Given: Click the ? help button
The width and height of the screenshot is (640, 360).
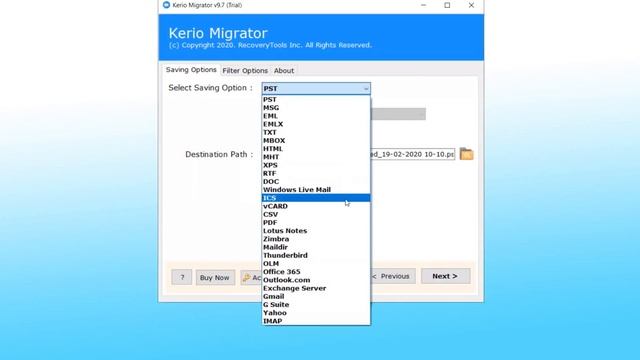Looking at the screenshot, I should point(182,278).
